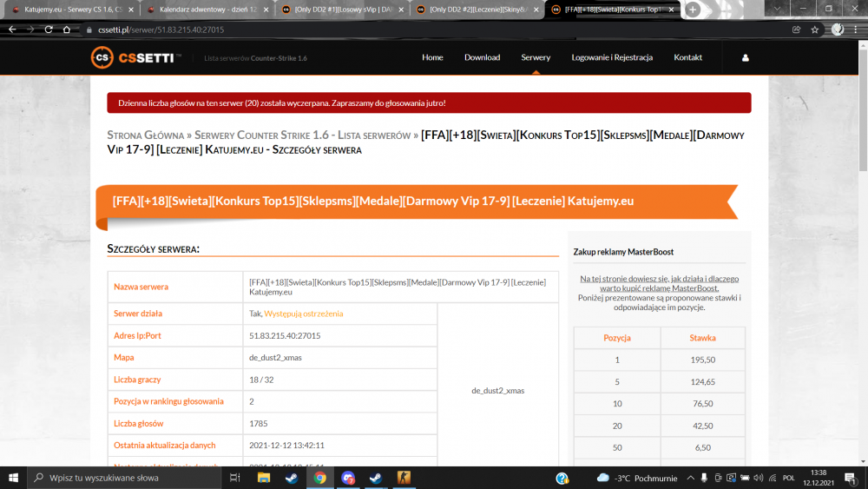The image size is (868, 489).
Task: Open the Get Help icon in taskbar
Action: pos(562,478)
